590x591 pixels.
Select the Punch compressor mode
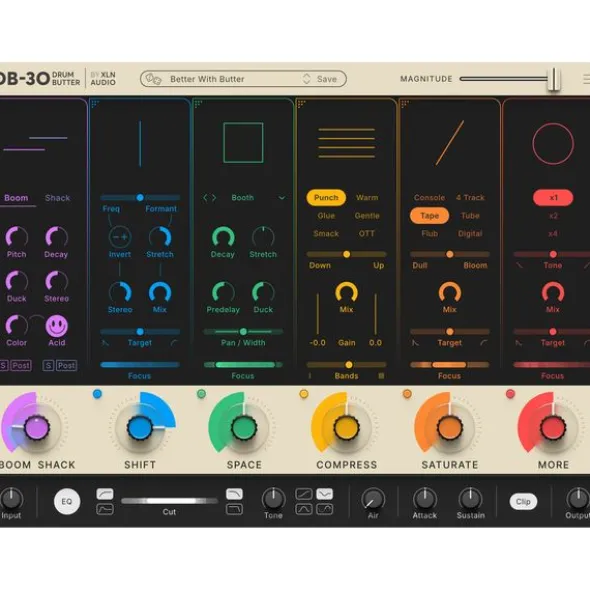click(326, 198)
